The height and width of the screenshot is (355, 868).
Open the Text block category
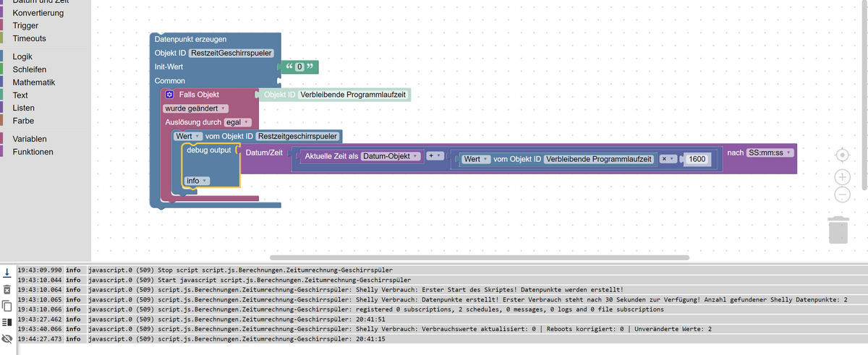point(20,95)
